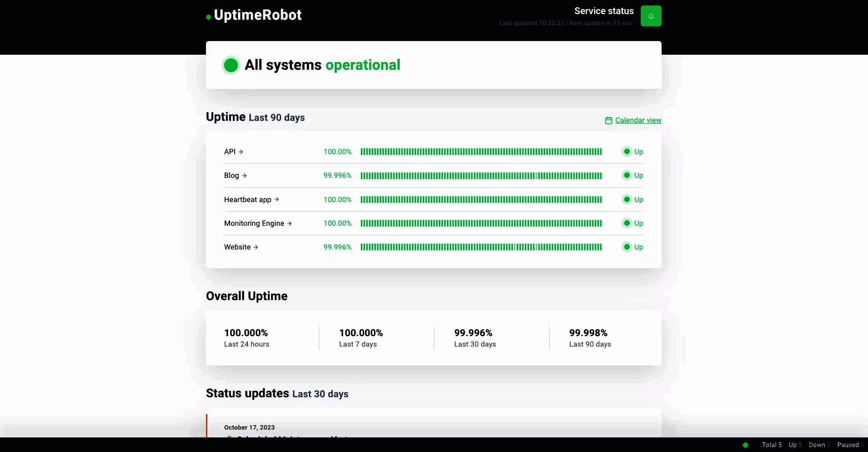Click the Up 5 counter in footer
The height and width of the screenshot is (452, 868).
(x=795, y=445)
